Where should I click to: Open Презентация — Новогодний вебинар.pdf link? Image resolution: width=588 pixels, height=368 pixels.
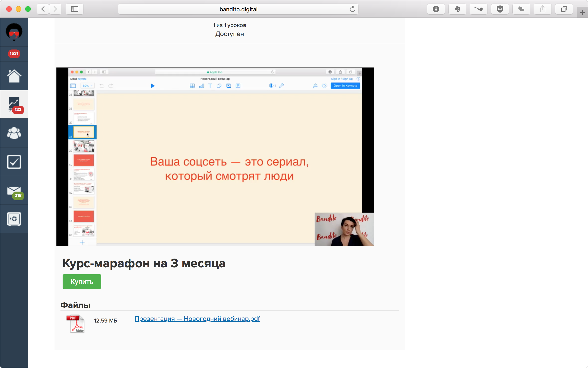click(197, 319)
